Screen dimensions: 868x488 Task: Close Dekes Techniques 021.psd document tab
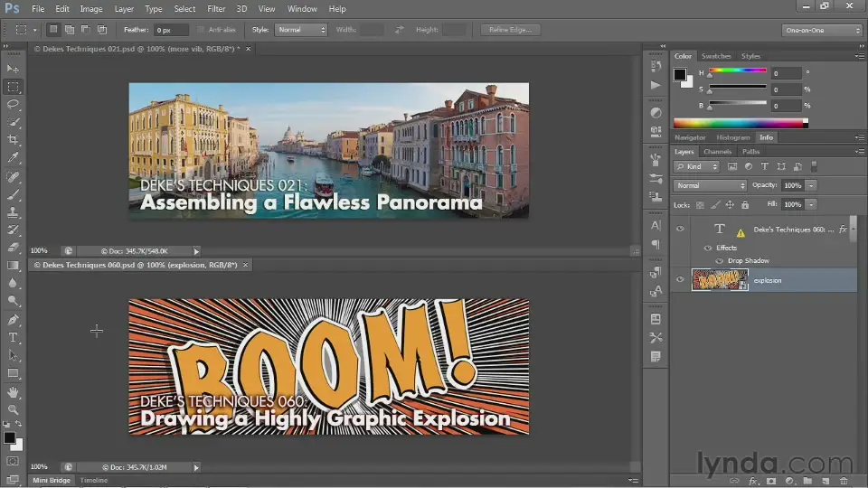pyautogui.click(x=248, y=49)
